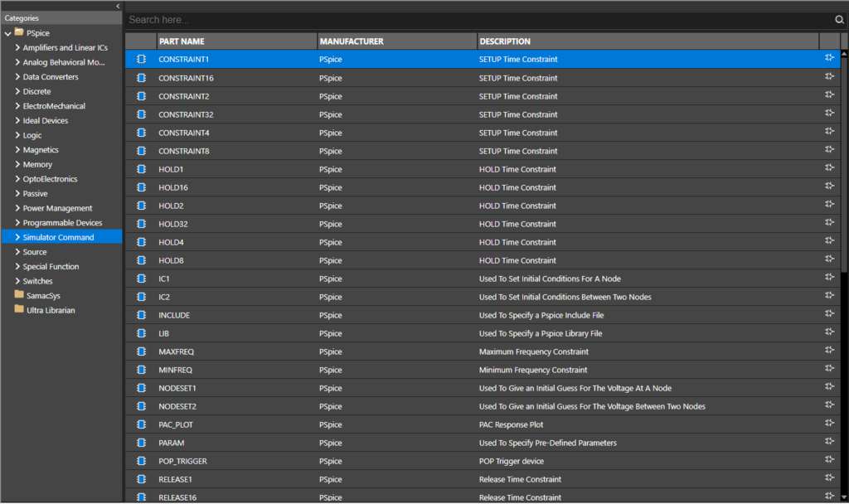Sort by MANUFACTURER column header
849x504 pixels.
[397, 41]
